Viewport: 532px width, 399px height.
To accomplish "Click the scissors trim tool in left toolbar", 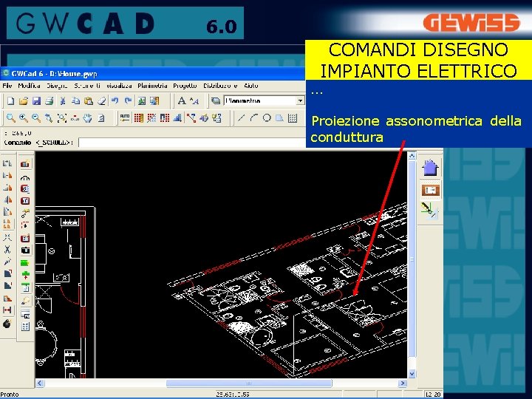I will pos(7,250).
